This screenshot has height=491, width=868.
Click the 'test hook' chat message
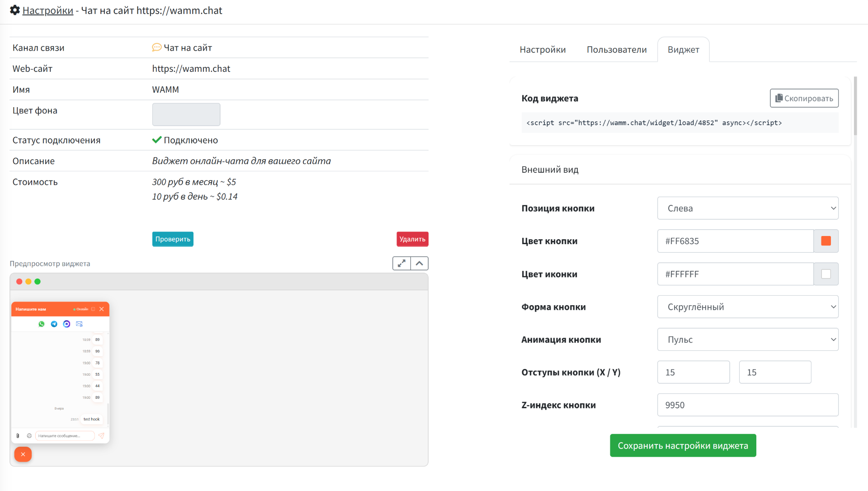91,419
